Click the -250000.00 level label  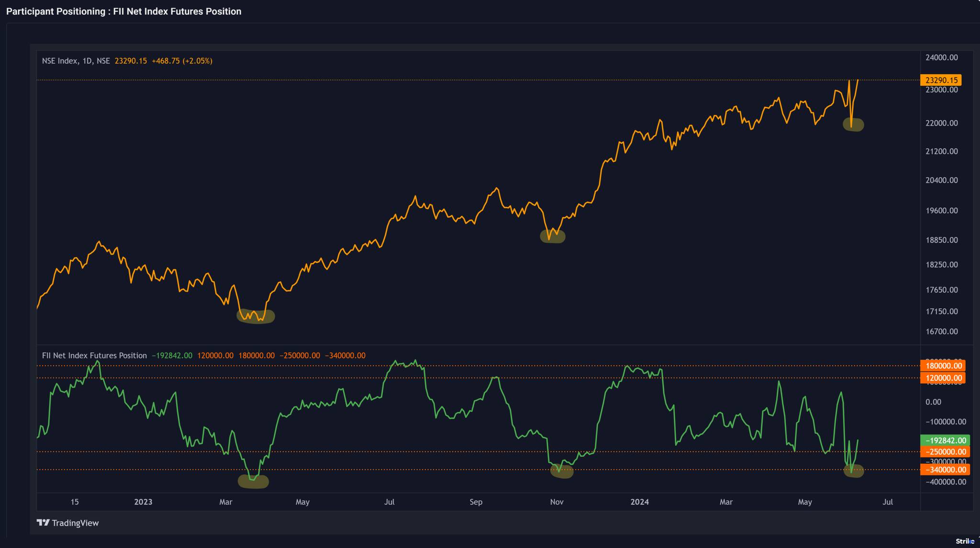tap(945, 452)
